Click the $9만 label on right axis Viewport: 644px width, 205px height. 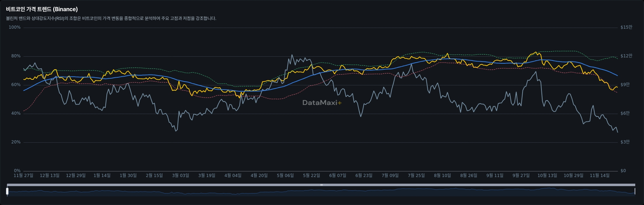tap(625, 85)
